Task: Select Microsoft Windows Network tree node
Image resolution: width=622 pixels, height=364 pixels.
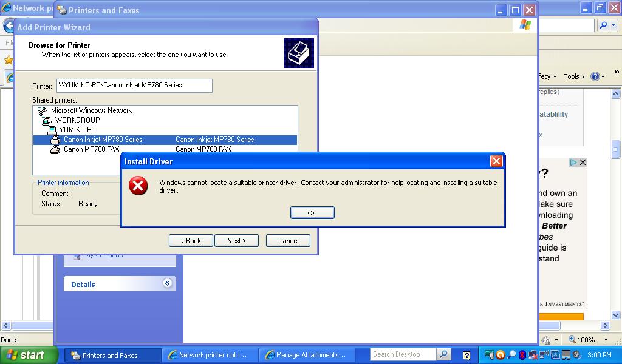Action: tap(91, 110)
